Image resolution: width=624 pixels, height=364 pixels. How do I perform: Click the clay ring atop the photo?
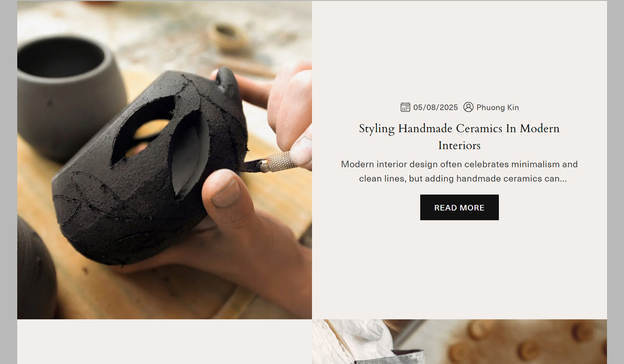[227, 35]
